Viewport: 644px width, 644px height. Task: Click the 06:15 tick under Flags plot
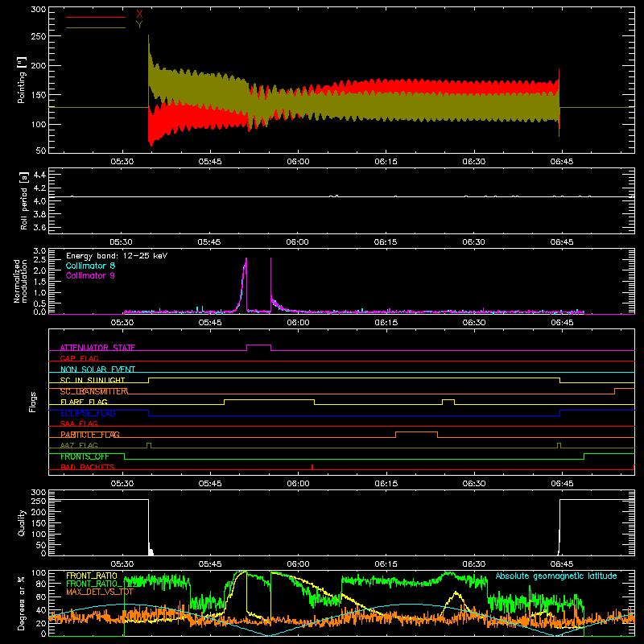(386, 484)
